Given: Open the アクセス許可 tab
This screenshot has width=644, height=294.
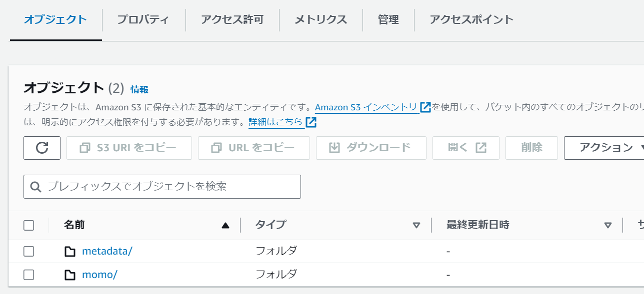Looking at the screenshot, I should tap(232, 20).
